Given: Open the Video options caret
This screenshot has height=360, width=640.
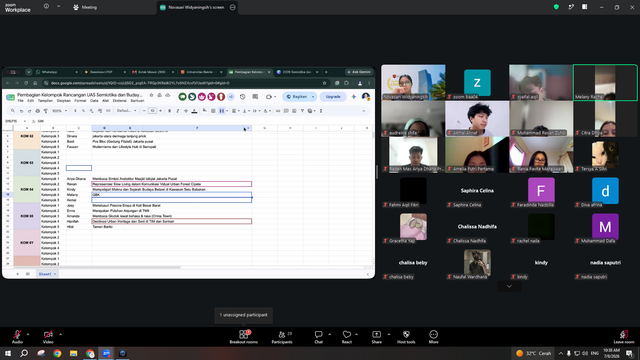Looking at the screenshot, I should pos(60,334).
